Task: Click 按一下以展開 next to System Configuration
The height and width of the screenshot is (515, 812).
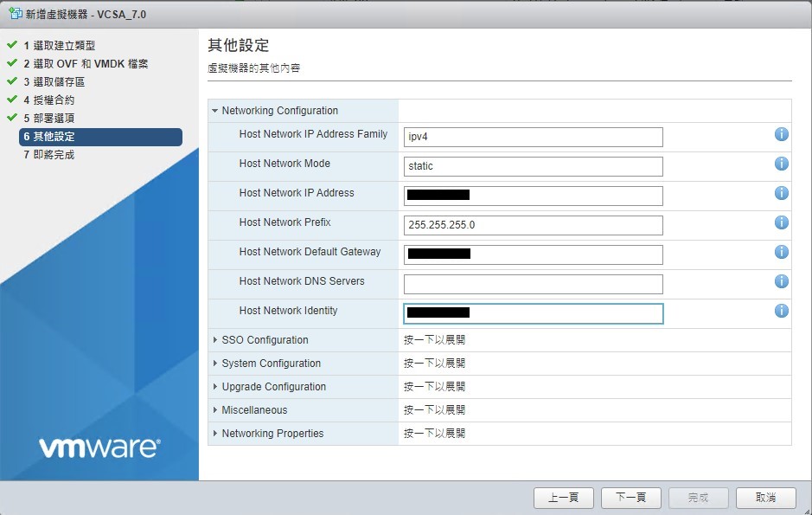Action: [x=434, y=364]
